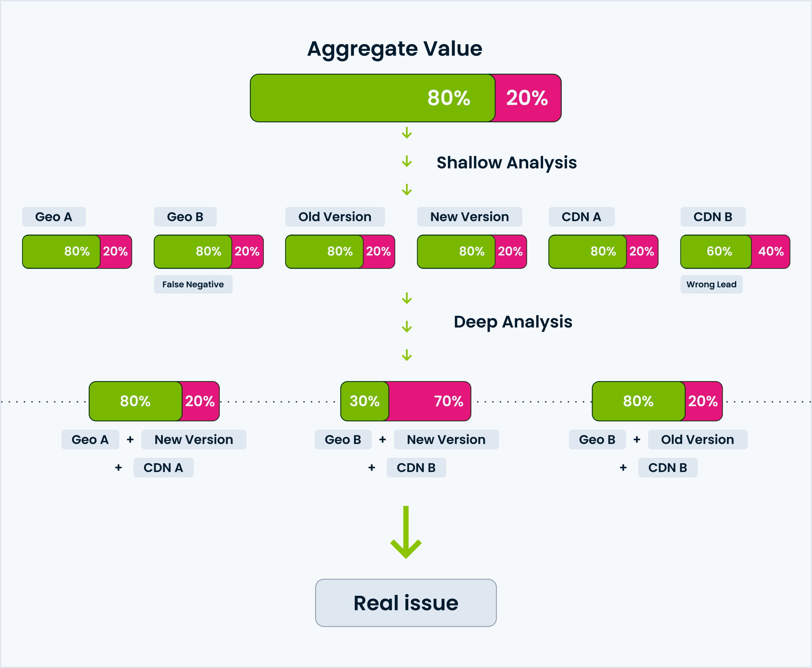The width and height of the screenshot is (812, 668).
Task: Click plus sign between Geo B and Old Version
Action: pos(637,440)
